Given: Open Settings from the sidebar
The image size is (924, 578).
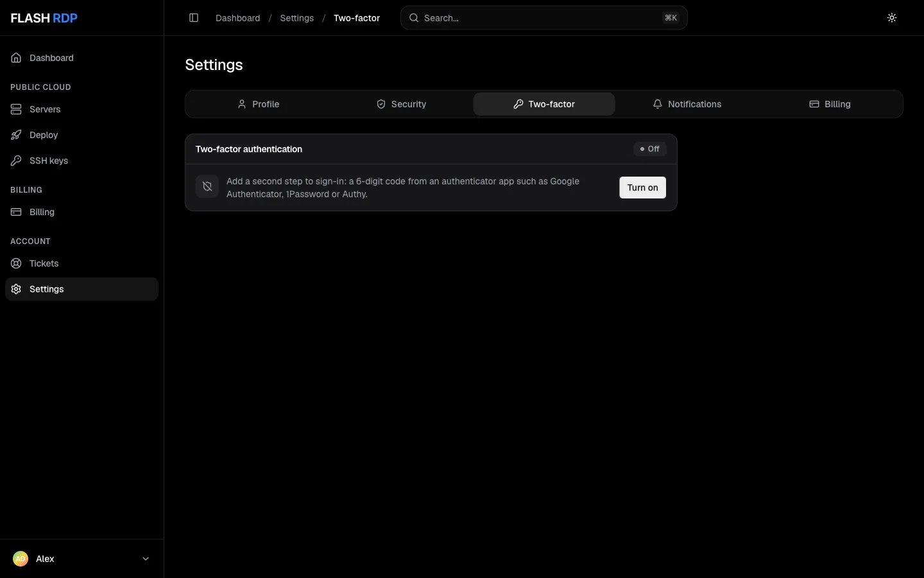Looking at the screenshot, I should [81, 289].
